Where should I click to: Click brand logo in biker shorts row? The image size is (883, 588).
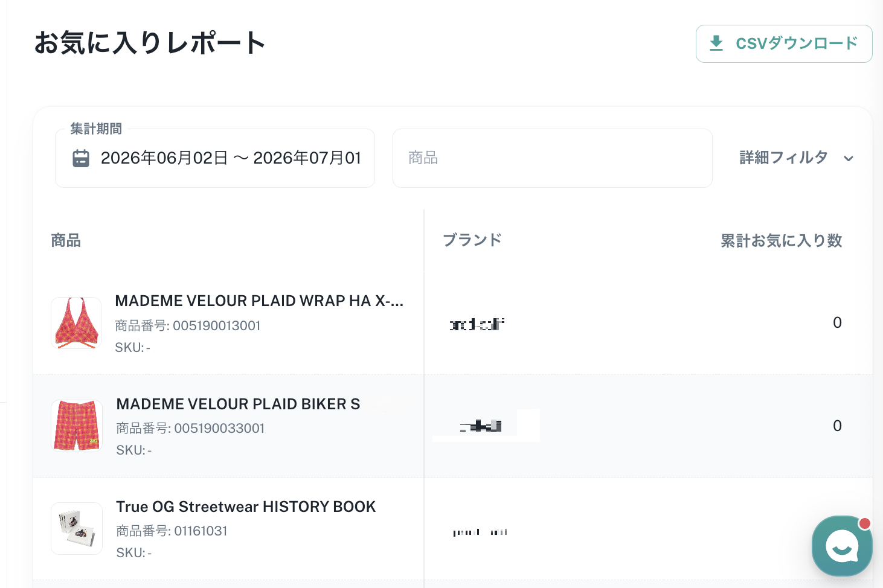[x=481, y=426]
